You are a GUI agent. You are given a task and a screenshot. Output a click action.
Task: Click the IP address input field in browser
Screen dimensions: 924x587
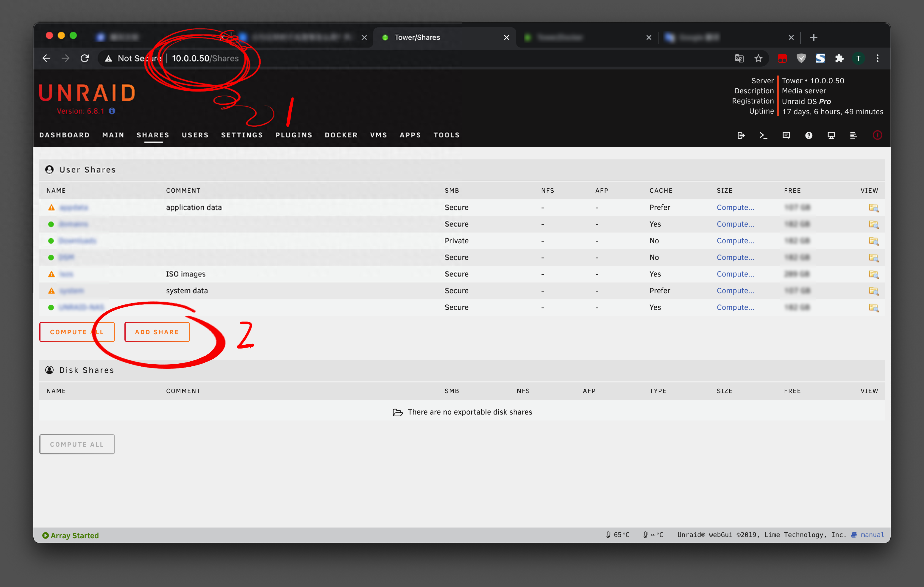205,59
